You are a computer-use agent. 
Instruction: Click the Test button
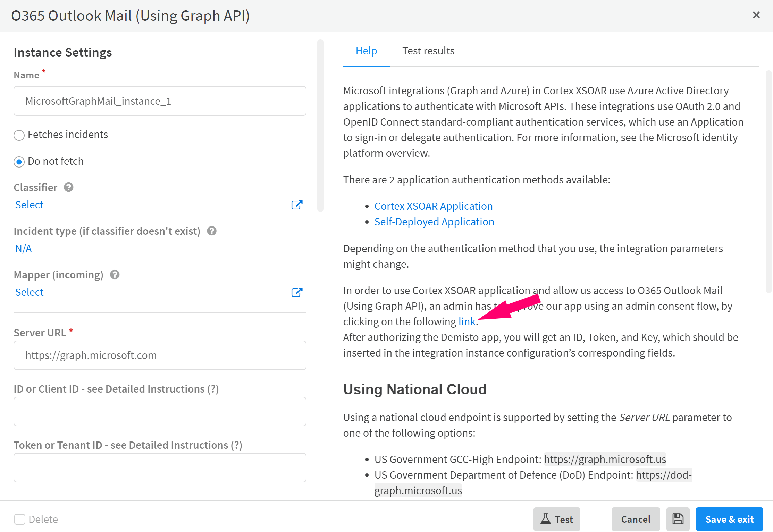pyautogui.click(x=557, y=519)
